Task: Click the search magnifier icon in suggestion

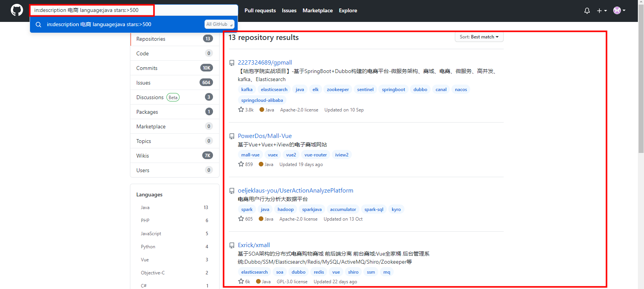Action: (x=38, y=25)
